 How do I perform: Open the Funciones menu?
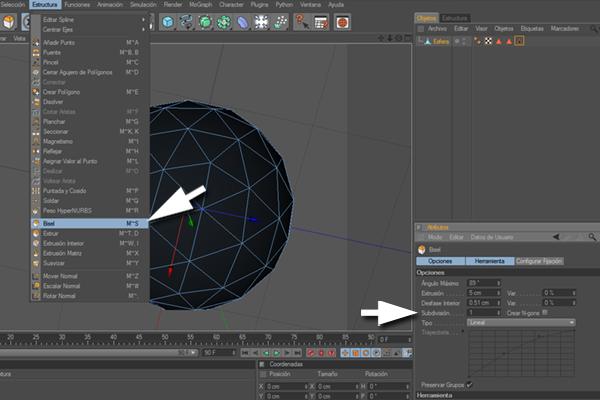(x=77, y=5)
